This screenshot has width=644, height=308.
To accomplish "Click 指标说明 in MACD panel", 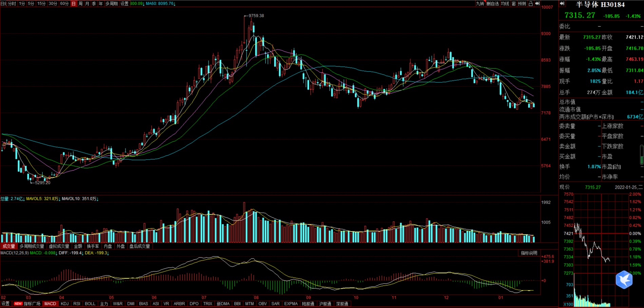I will tap(529, 253).
